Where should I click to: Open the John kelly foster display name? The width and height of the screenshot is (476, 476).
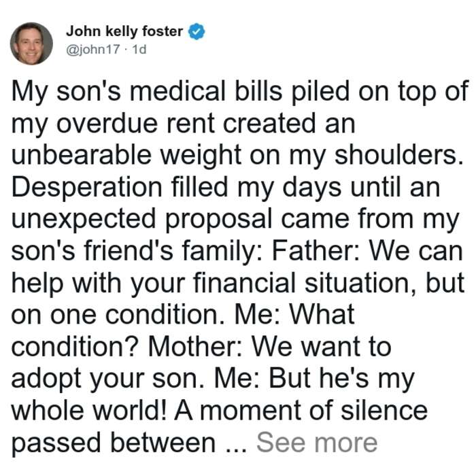[124, 31]
